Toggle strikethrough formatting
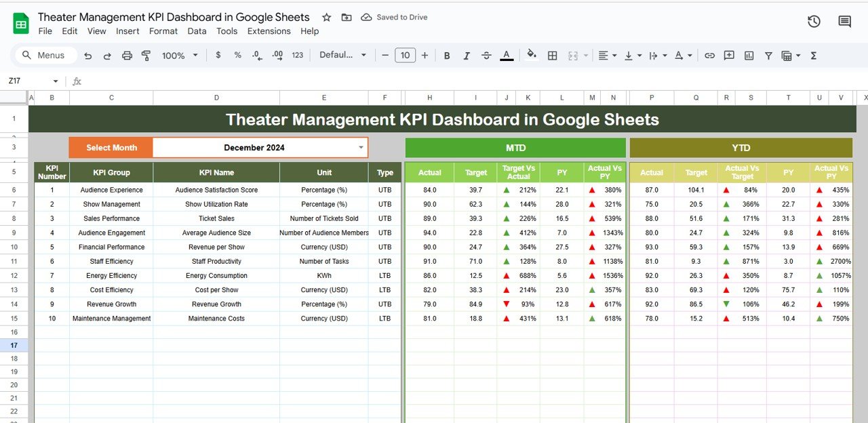 (x=486, y=56)
